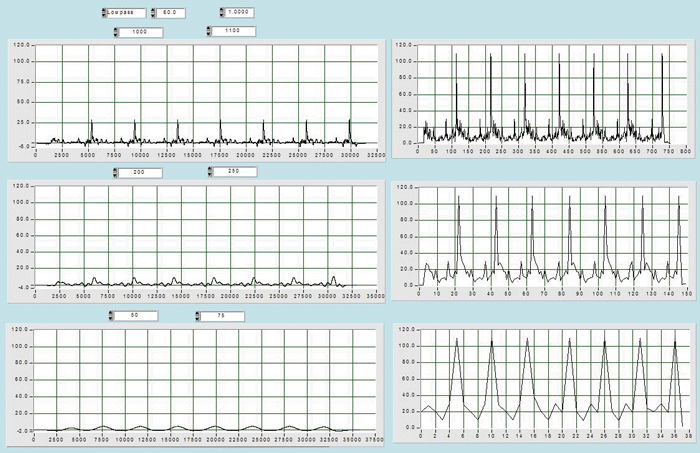Select the 1.0000 numeric field

pos(239,12)
